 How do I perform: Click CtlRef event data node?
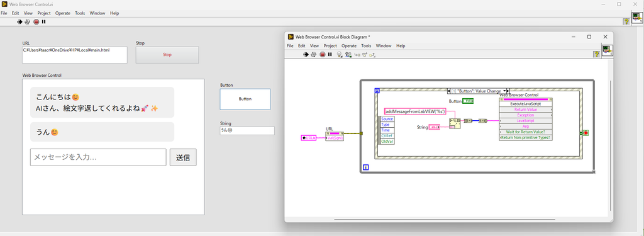point(387,136)
